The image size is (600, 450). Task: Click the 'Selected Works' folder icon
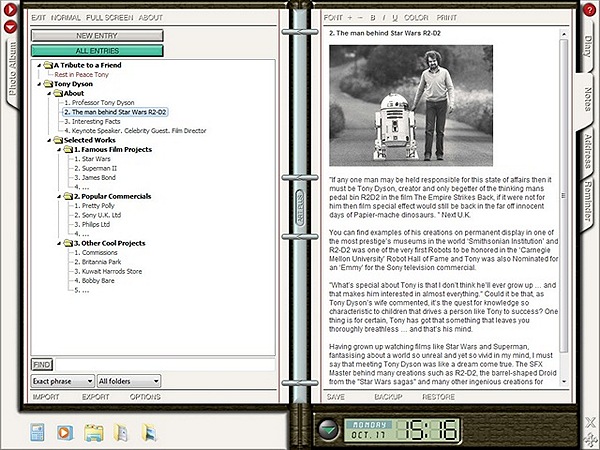[x=58, y=140]
